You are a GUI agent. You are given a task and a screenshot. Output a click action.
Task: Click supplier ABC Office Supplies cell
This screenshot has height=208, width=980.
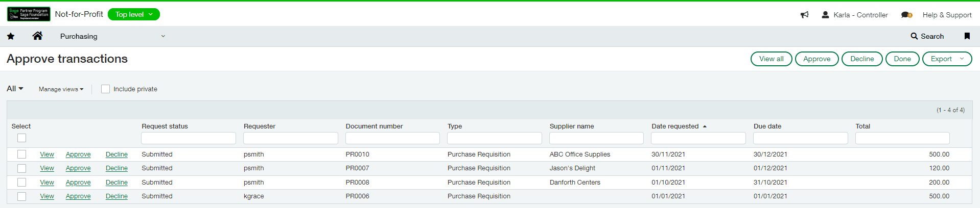(x=580, y=154)
